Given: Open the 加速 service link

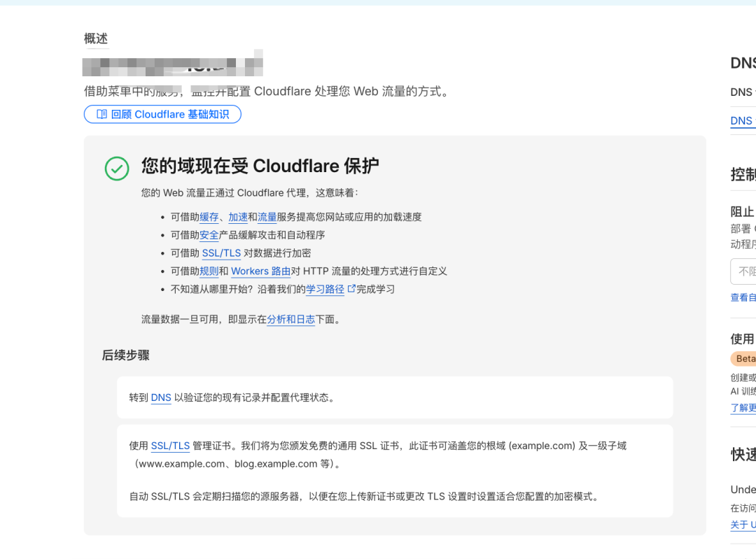Looking at the screenshot, I should point(238,217).
